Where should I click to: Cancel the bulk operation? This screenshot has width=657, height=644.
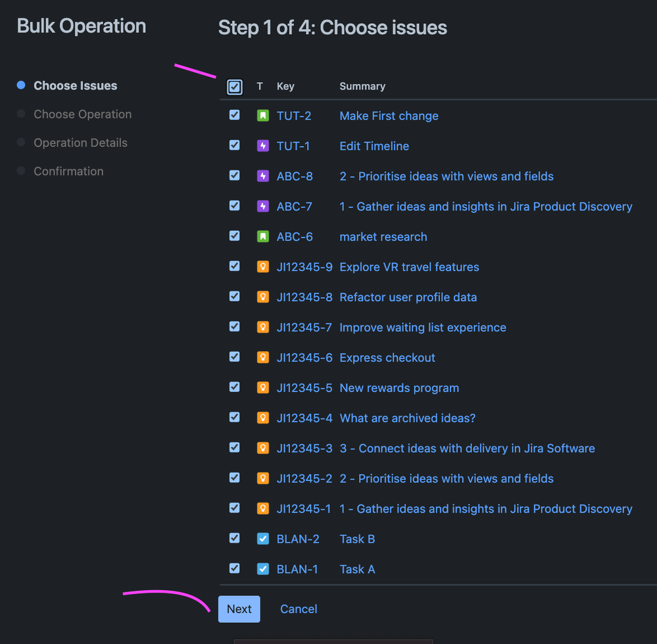point(299,608)
